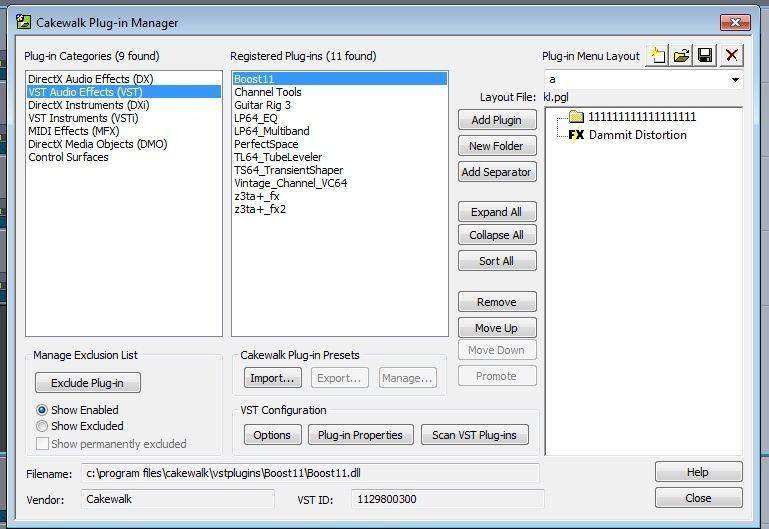Screen dimensions: 769x529
Task: Save layout with the floppy disk icon
Action: tap(705, 55)
